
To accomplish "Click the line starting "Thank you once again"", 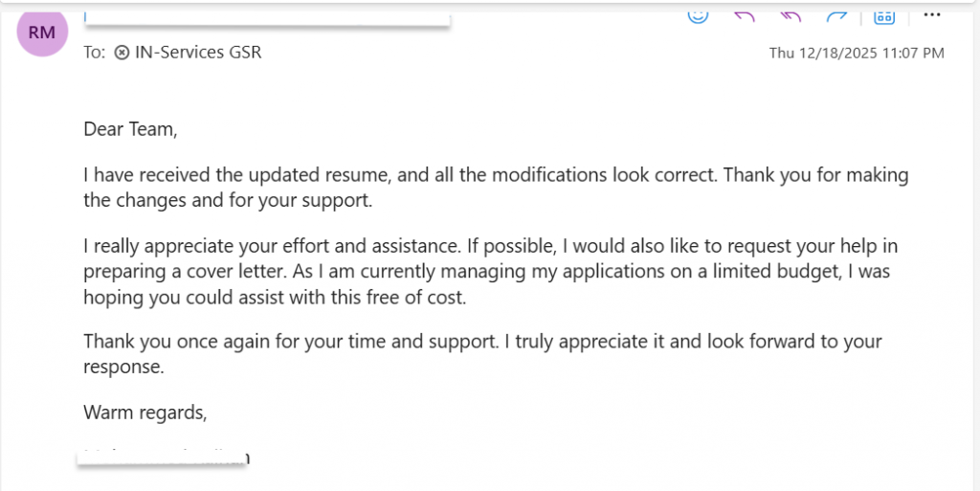I will (x=482, y=342).
